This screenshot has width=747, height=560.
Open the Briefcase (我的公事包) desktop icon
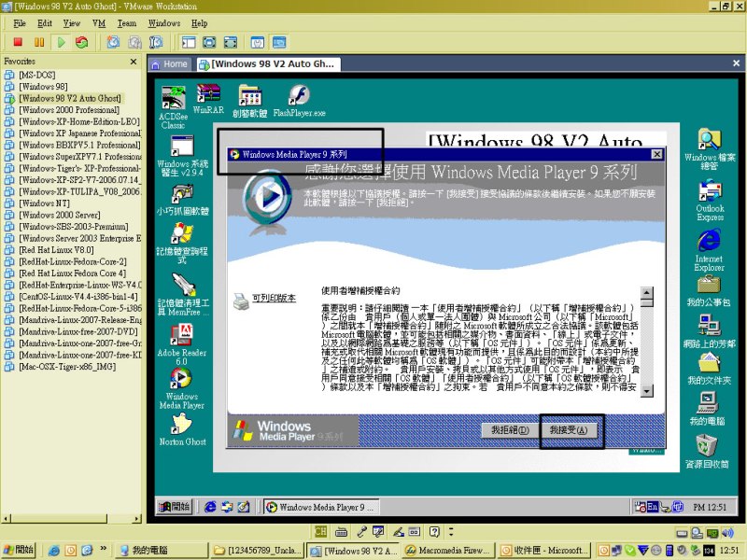[709, 291]
